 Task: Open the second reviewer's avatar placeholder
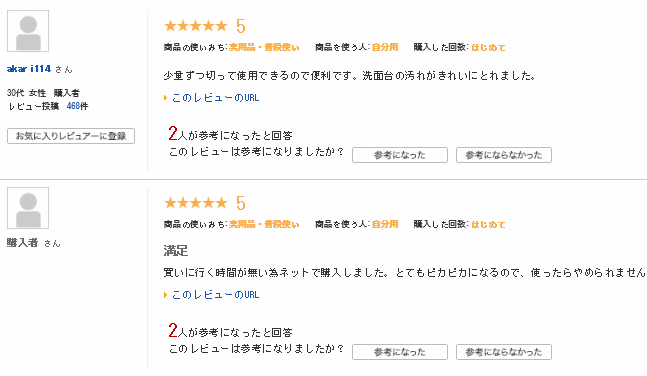pyautogui.click(x=28, y=208)
